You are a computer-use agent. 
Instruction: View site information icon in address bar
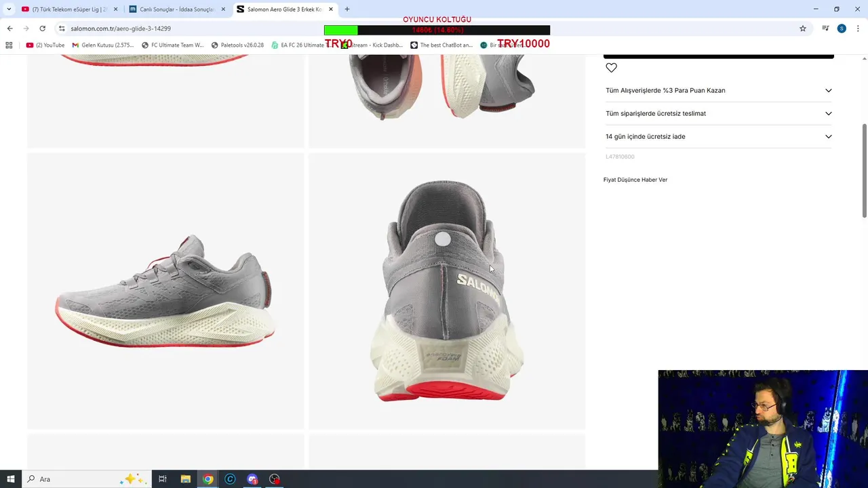coord(62,28)
